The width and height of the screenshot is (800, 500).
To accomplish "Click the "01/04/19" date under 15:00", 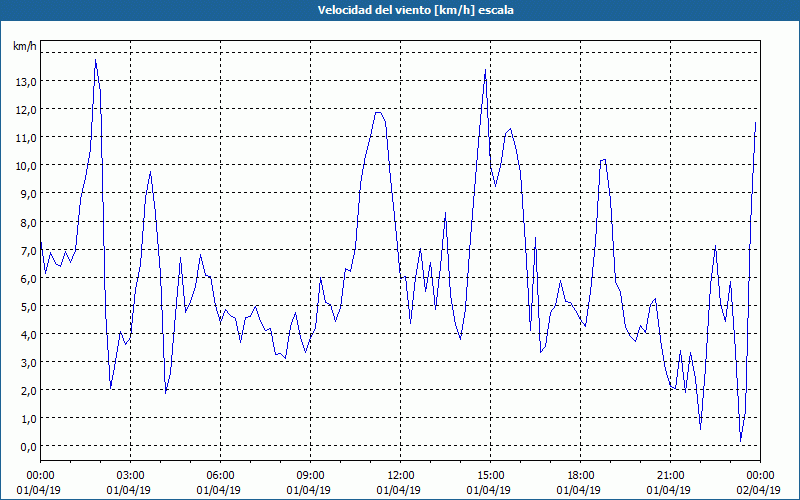I will pyautogui.click(x=488, y=490).
